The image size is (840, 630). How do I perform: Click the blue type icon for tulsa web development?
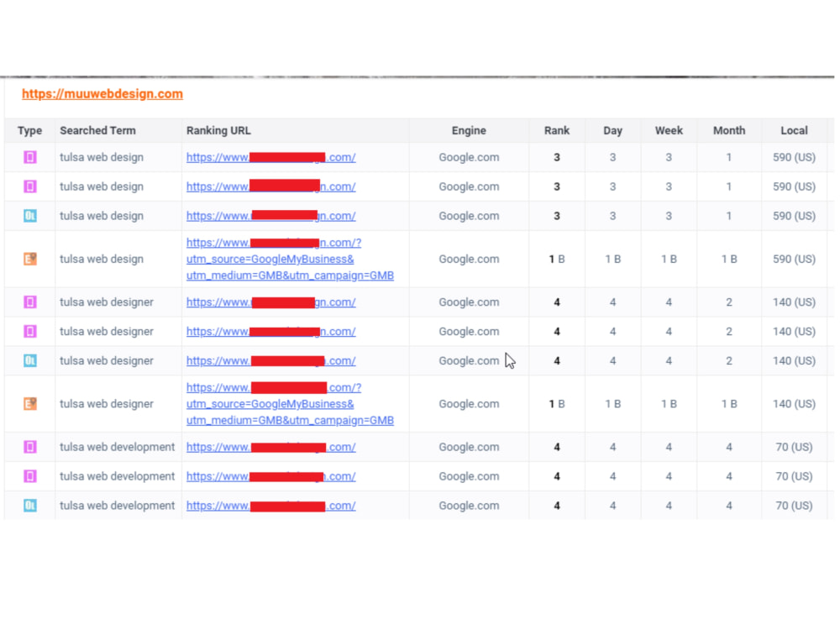tap(30, 505)
